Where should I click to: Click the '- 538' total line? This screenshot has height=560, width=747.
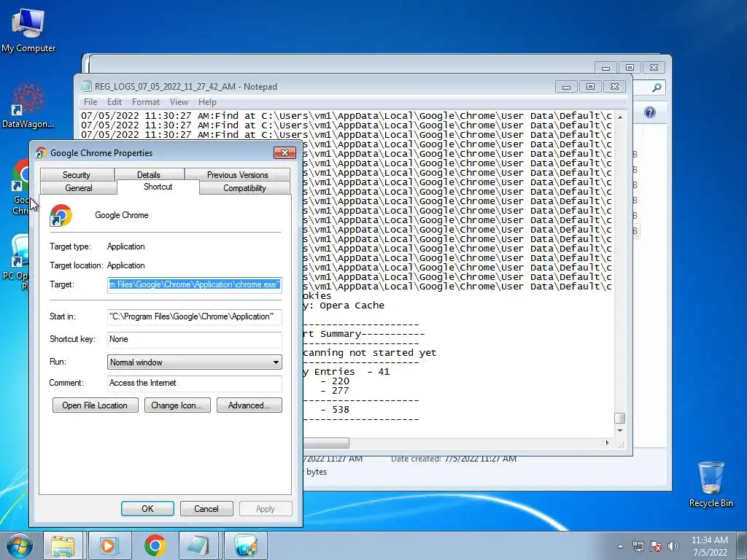[335, 410]
